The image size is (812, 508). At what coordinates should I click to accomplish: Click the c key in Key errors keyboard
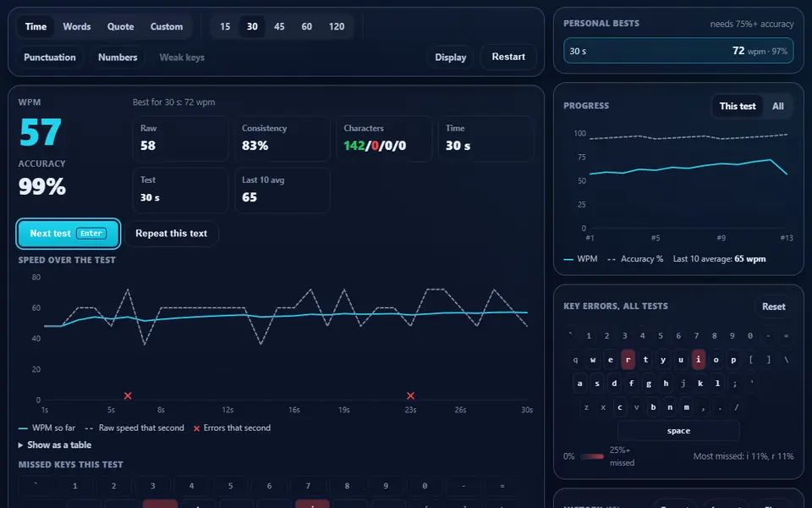[x=620, y=407]
